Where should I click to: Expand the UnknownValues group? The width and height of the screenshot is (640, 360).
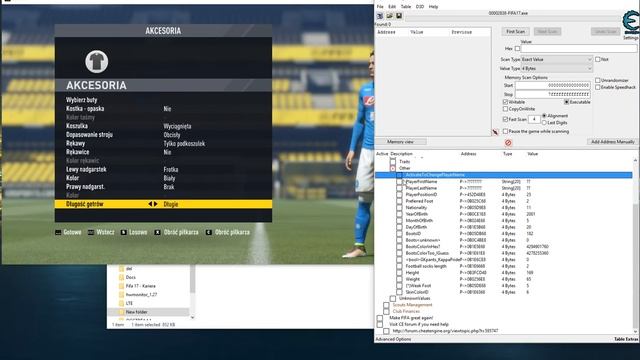(x=393, y=298)
